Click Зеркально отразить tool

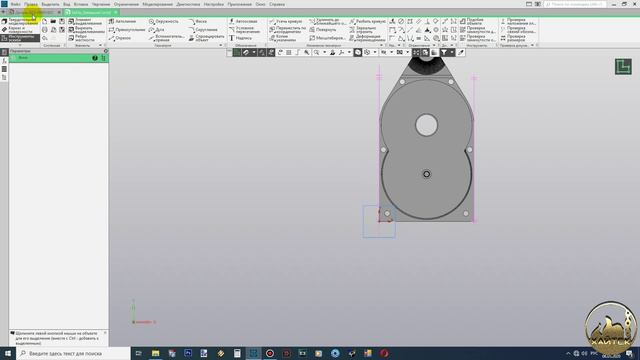362,30
